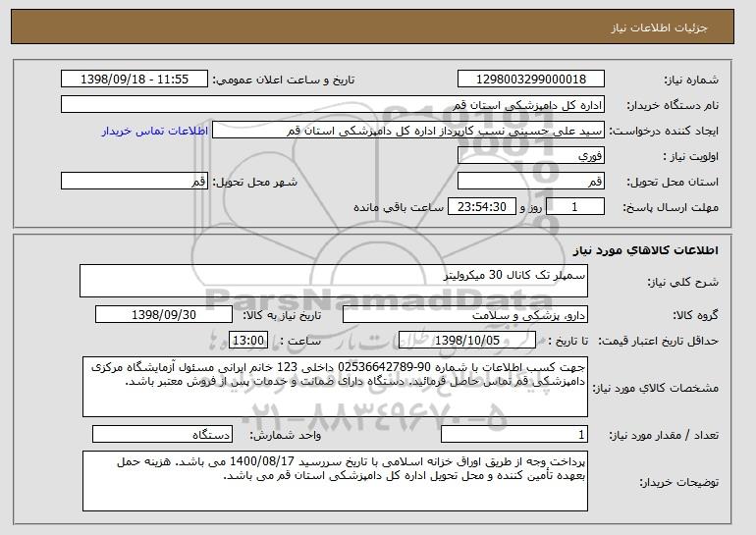Click the label شماره نیاز
756x535 pixels.
[x=691, y=80]
